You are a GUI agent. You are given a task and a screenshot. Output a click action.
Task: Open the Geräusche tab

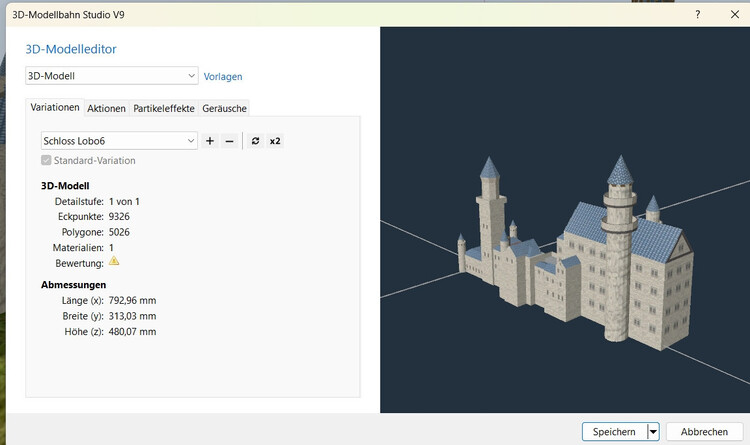point(224,109)
